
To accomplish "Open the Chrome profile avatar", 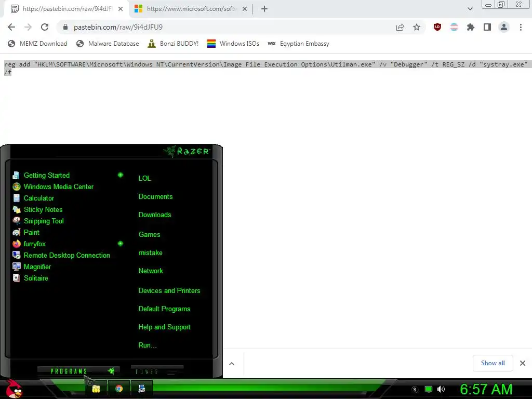I will pyautogui.click(x=504, y=27).
